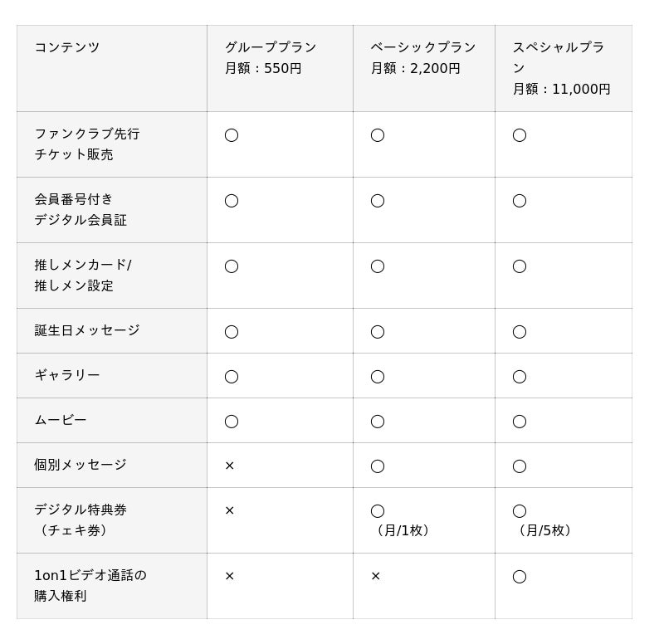664x644 pixels.
Task: Click the コンテンツ header cell
Action: (67, 47)
